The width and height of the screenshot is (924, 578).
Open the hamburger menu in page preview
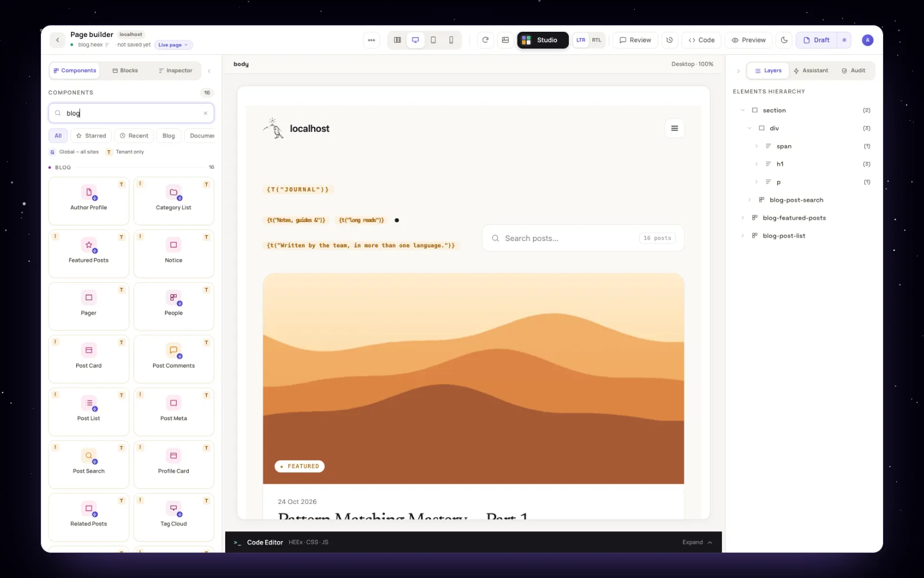675,128
